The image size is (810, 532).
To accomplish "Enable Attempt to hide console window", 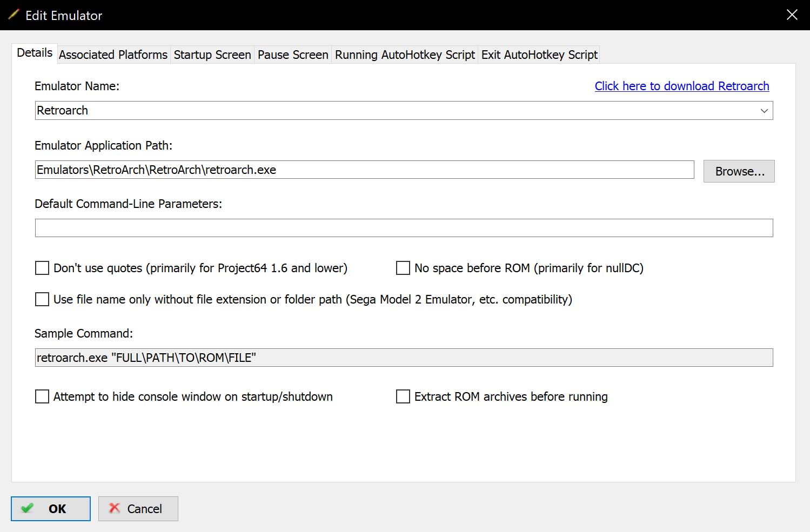I will [42, 396].
